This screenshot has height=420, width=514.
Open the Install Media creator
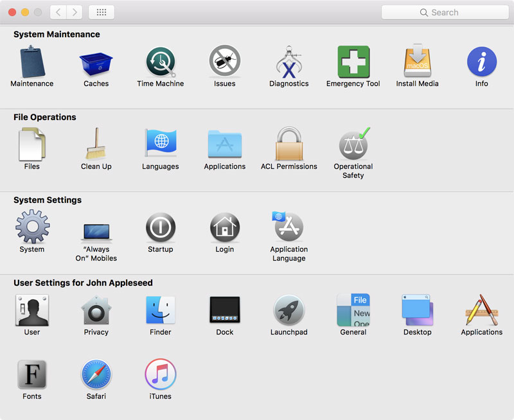pos(418,61)
